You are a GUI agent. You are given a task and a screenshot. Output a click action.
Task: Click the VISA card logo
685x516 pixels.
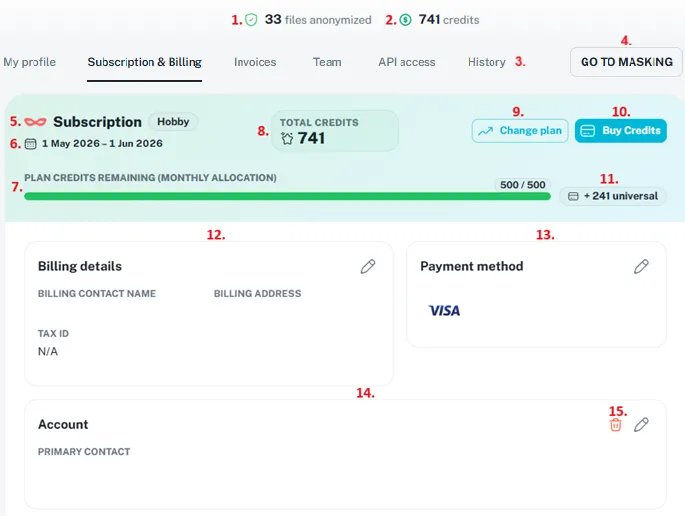point(444,311)
